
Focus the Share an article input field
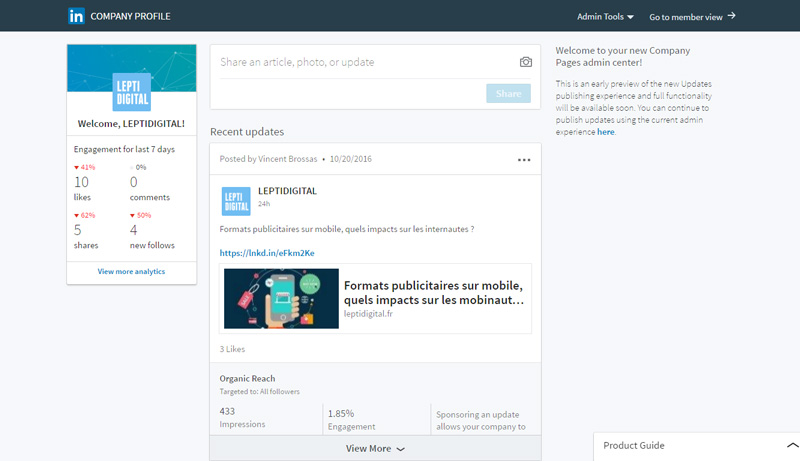coord(365,62)
